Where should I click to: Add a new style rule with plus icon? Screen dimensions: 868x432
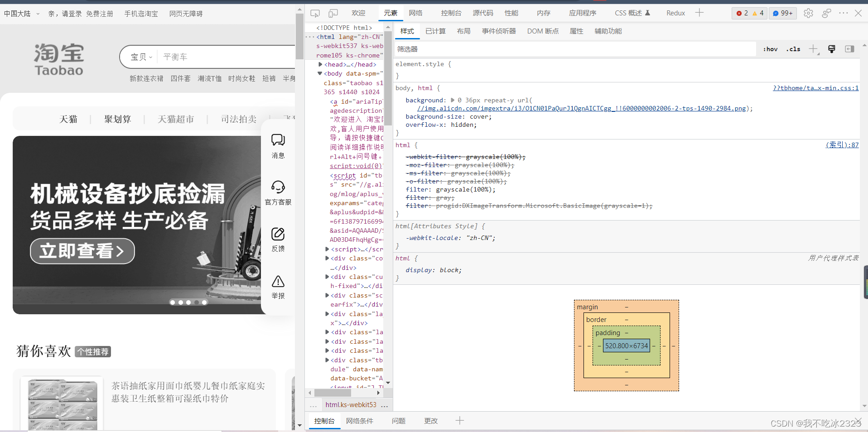coord(814,49)
